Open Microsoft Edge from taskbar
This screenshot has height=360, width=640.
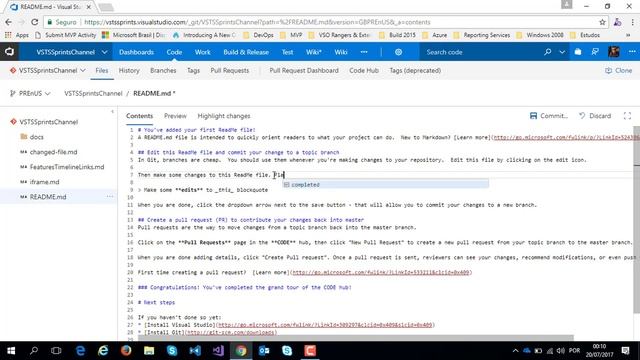point(80,351)
